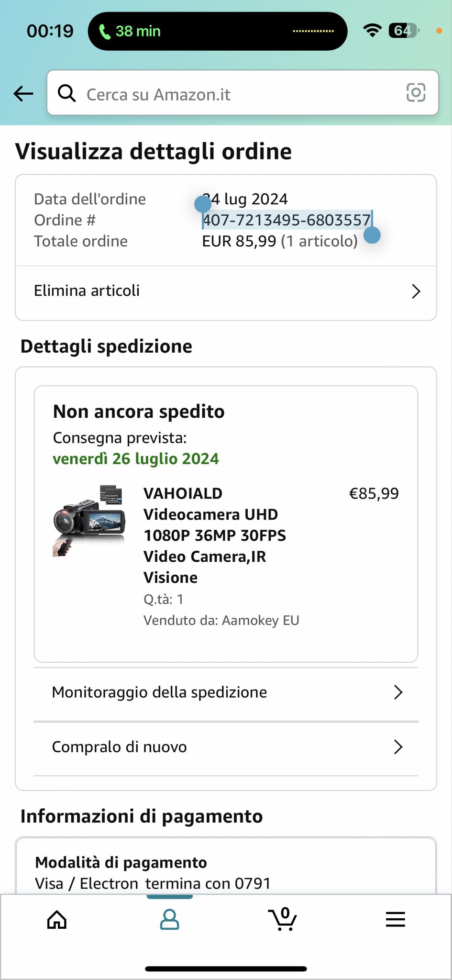Go to Home tab icon
The width and height of the screenshot is (452, 980).
click(56, 919)
